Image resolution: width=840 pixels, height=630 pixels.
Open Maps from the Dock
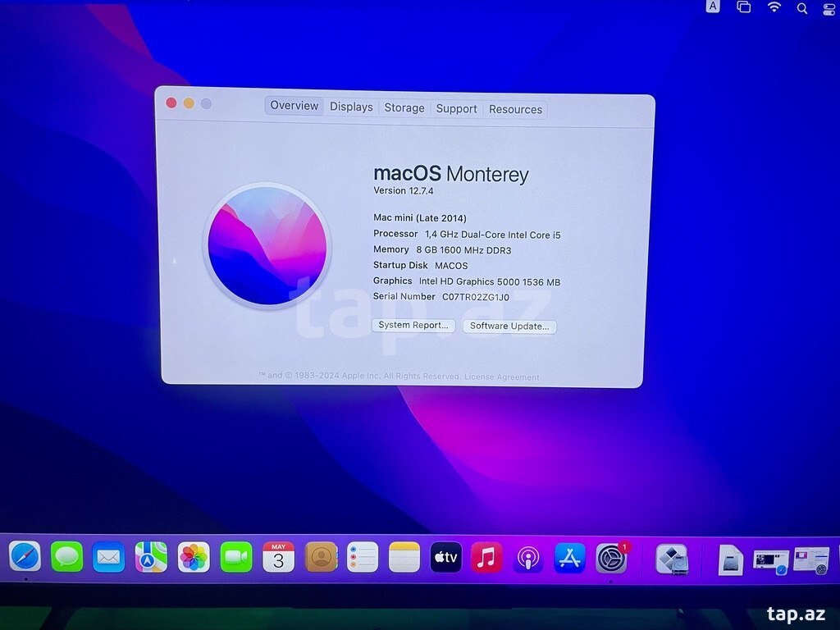151,557
